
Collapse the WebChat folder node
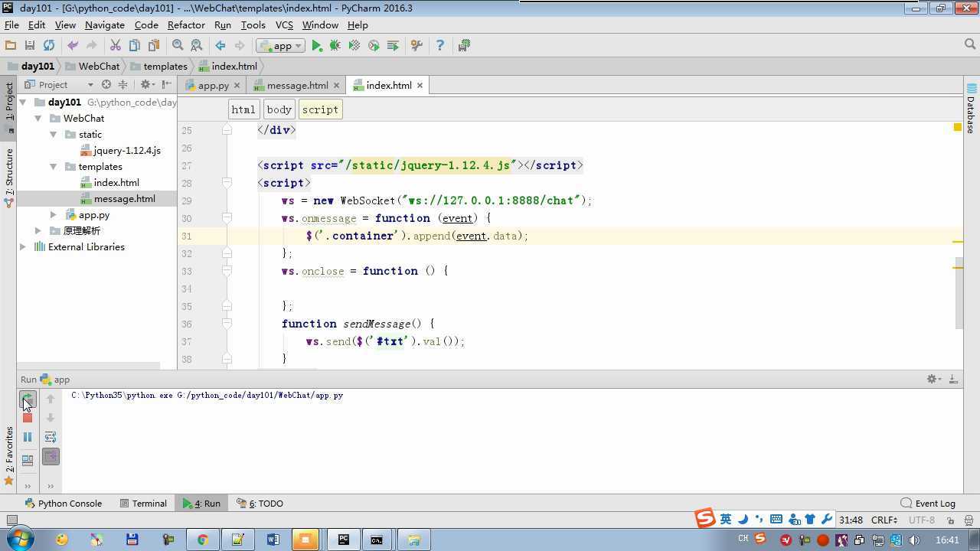pyautogui.click(x=38, y=119)
